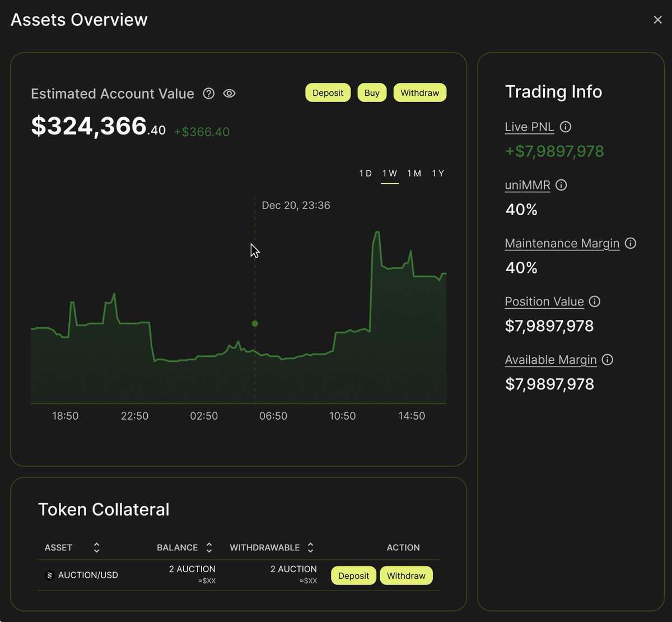This screenshot has width=672, height=622.
Task: Click the Position Value info icon
Action: (x=595, y=301)
